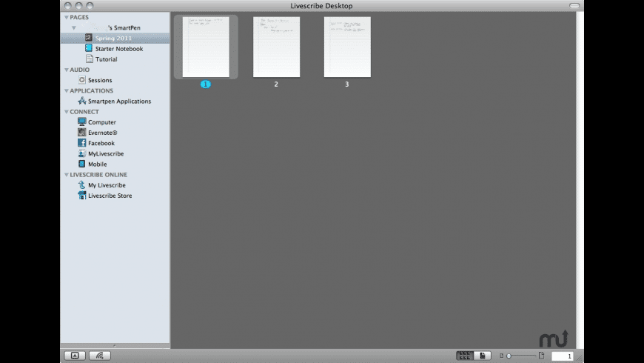Click the highlighted page number 1 badge
The width and height of the screenshot is (644, 363).
(x=205, y=84)
